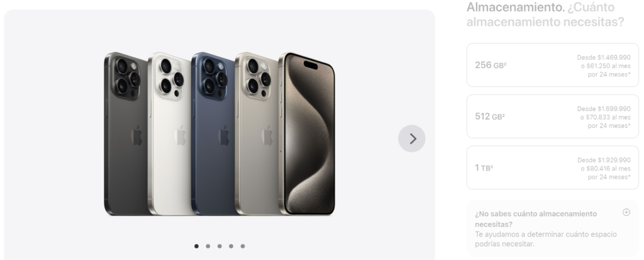Click the 'Desde $1.699.990' price text
Screen dimensions: 644x260
pos(604,109)
